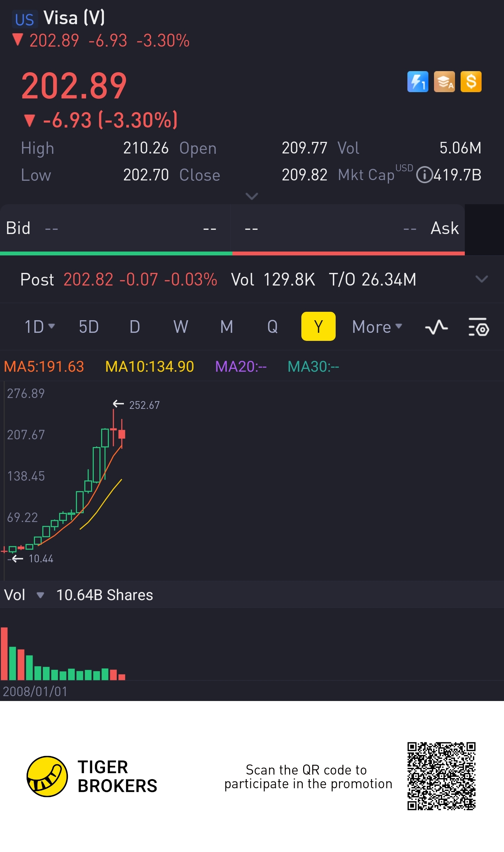Select the M monthly chart tab

[226, 327]
